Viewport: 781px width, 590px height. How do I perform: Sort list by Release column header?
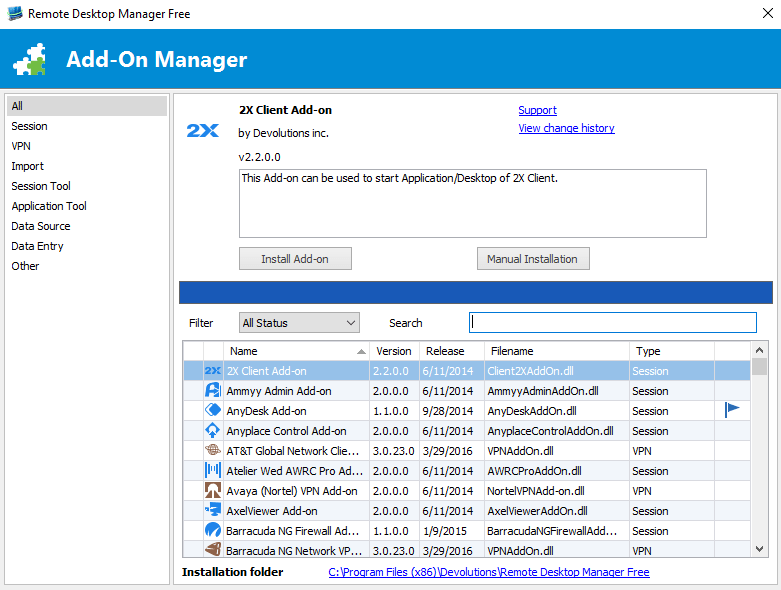[x=445, y=351]
